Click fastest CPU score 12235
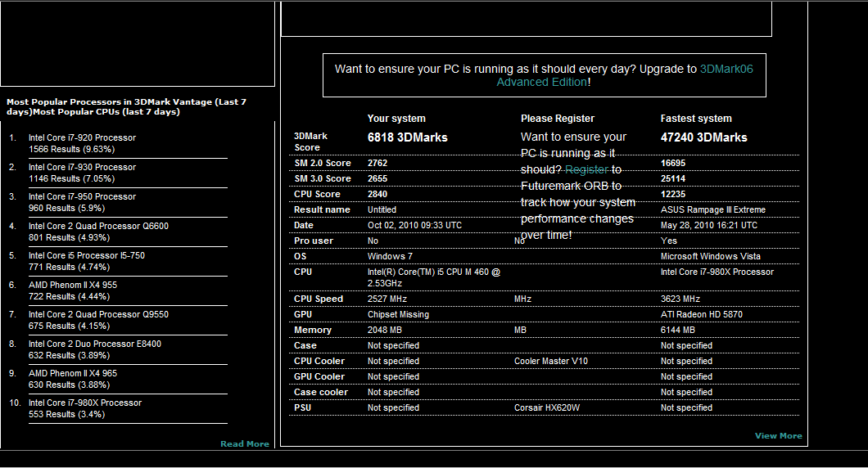Viewport: 868px width, 468px height. tap(672, 194)
